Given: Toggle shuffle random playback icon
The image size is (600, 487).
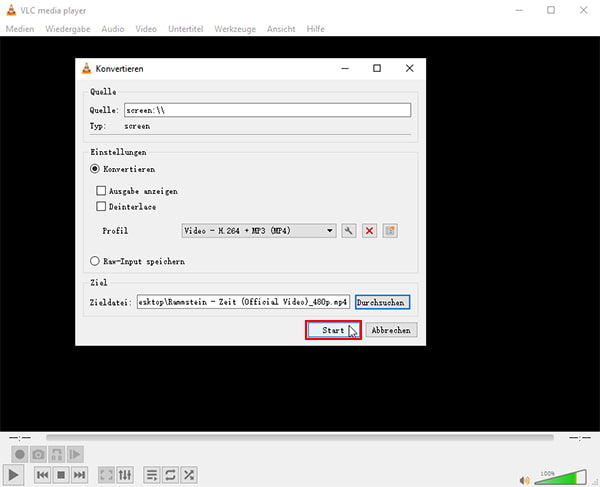Looking at the screenshot, I should [189, 475].
